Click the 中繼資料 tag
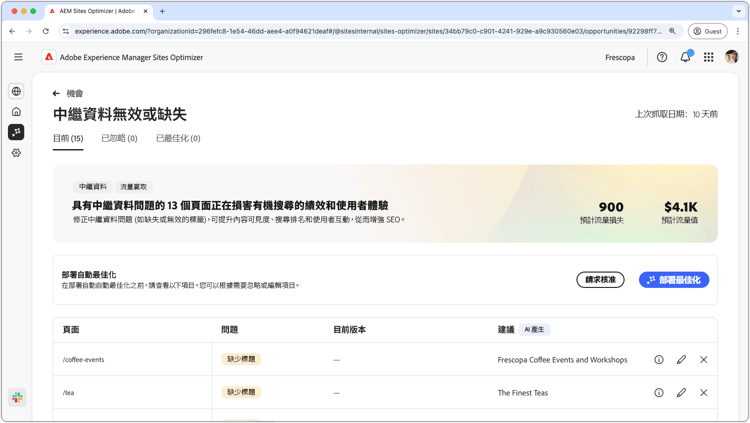750x423 pixels. (x=93, y=187)
